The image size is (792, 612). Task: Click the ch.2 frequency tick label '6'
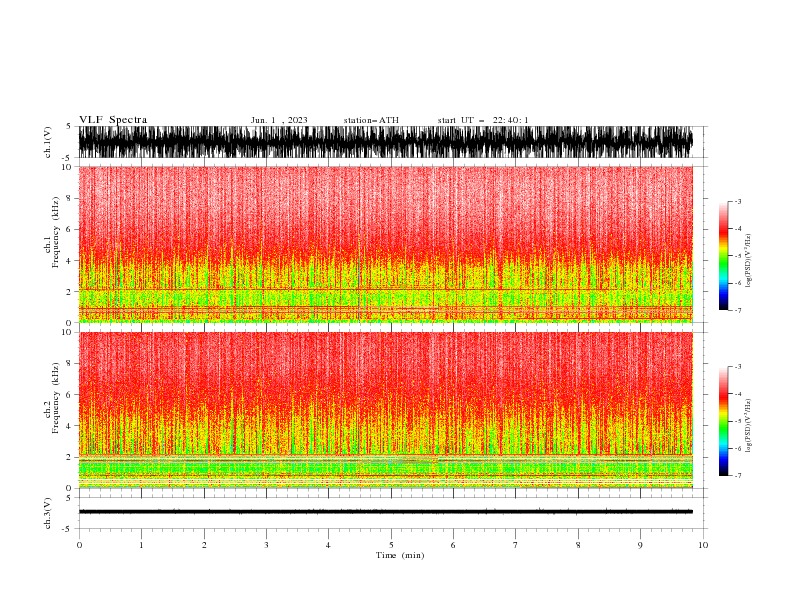[x=70, y=395]
